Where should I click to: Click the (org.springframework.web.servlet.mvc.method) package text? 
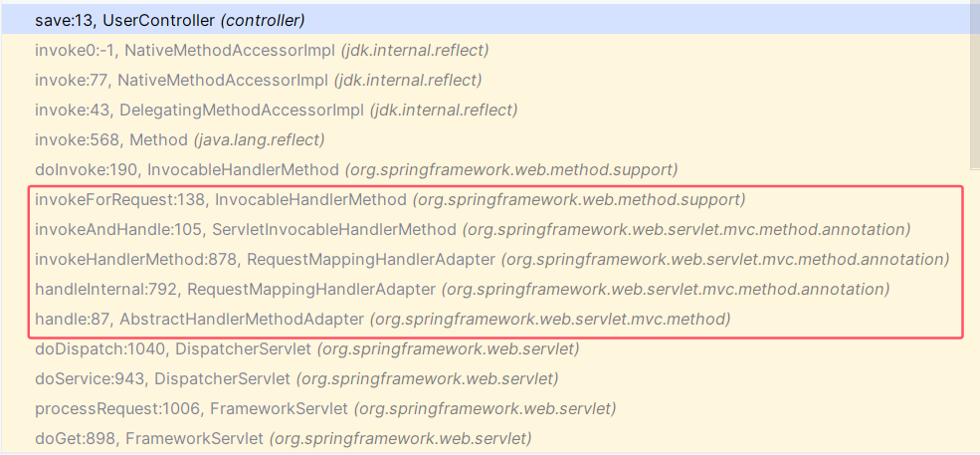(550, 319)
